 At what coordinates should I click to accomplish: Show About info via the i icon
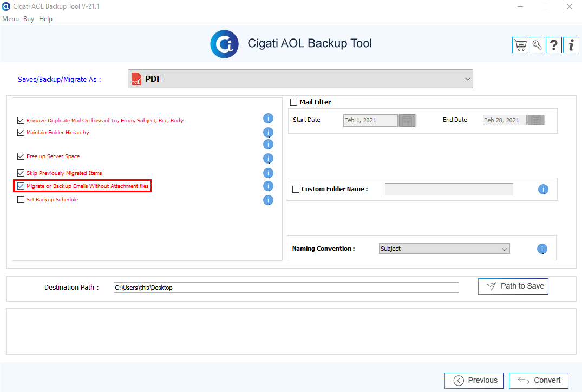pos(571,45)
